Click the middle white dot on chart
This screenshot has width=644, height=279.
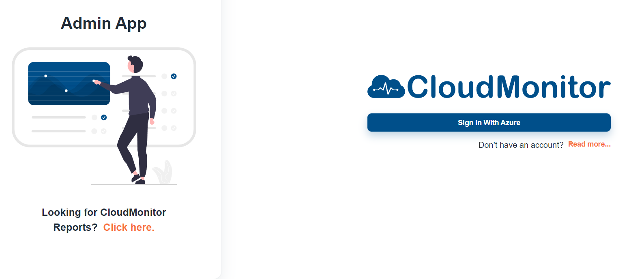point(66,91)
